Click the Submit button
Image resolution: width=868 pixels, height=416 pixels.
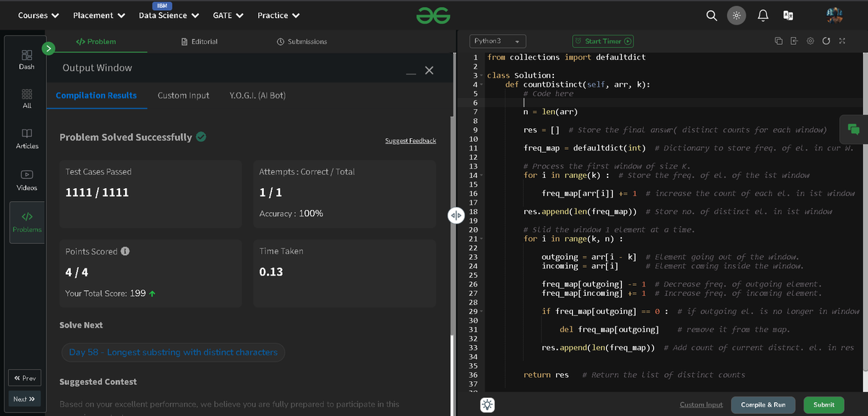824,405
